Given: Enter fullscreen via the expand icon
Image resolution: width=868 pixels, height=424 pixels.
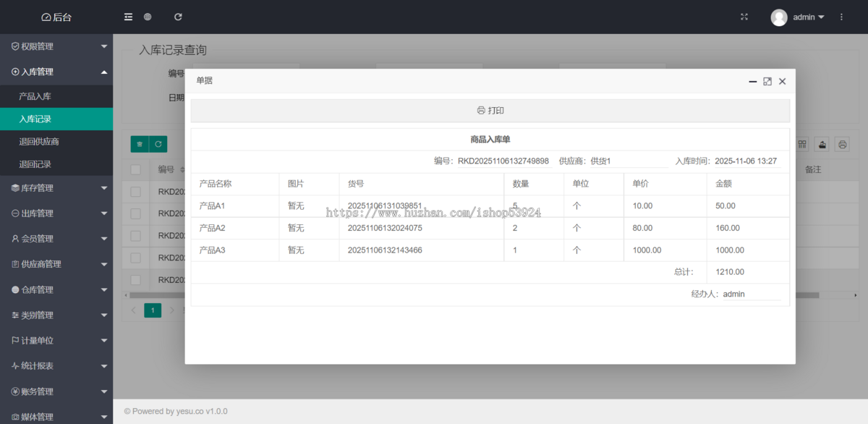Looking at the screenshot, I should pos(744,17).
